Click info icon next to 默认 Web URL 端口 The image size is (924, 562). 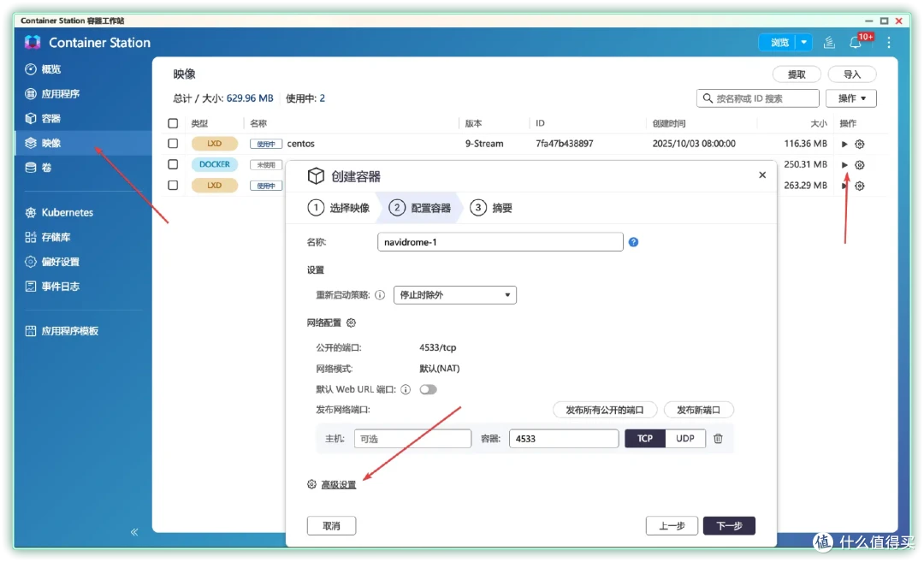[406, 389]
